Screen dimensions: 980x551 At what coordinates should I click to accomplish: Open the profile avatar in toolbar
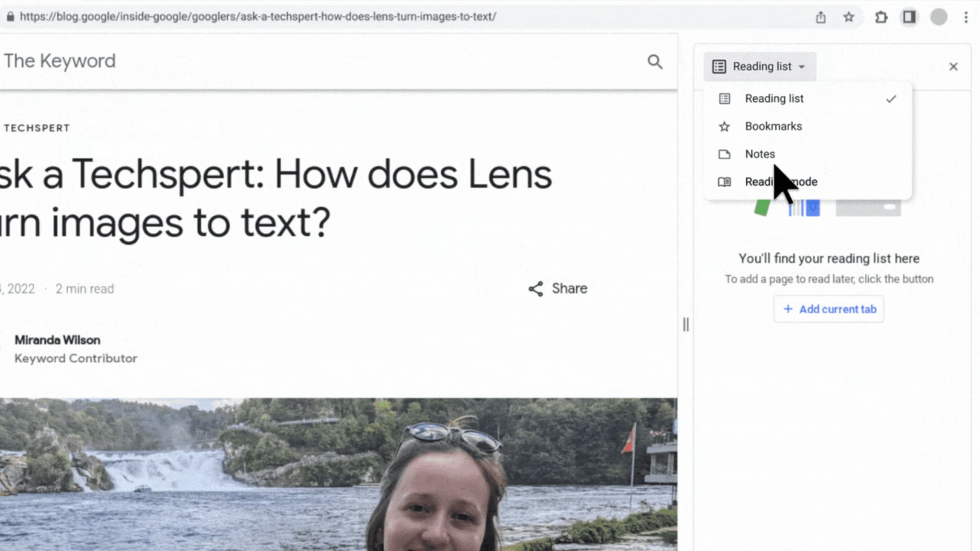tap(938, 17)
